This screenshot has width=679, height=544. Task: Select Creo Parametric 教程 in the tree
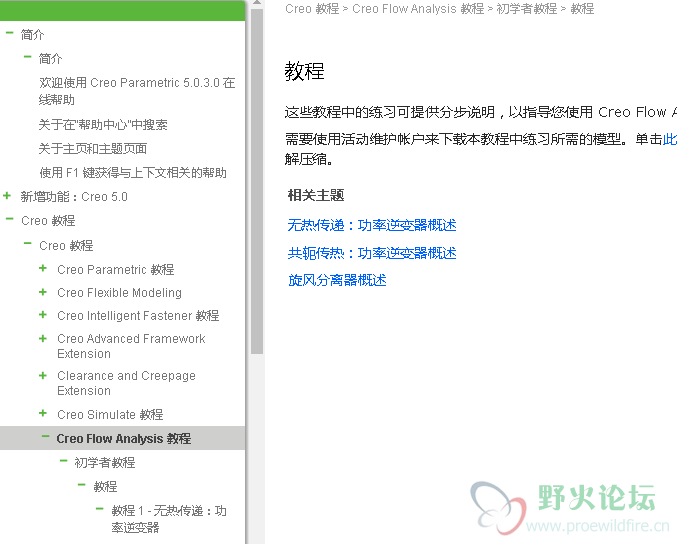[116, 269]
